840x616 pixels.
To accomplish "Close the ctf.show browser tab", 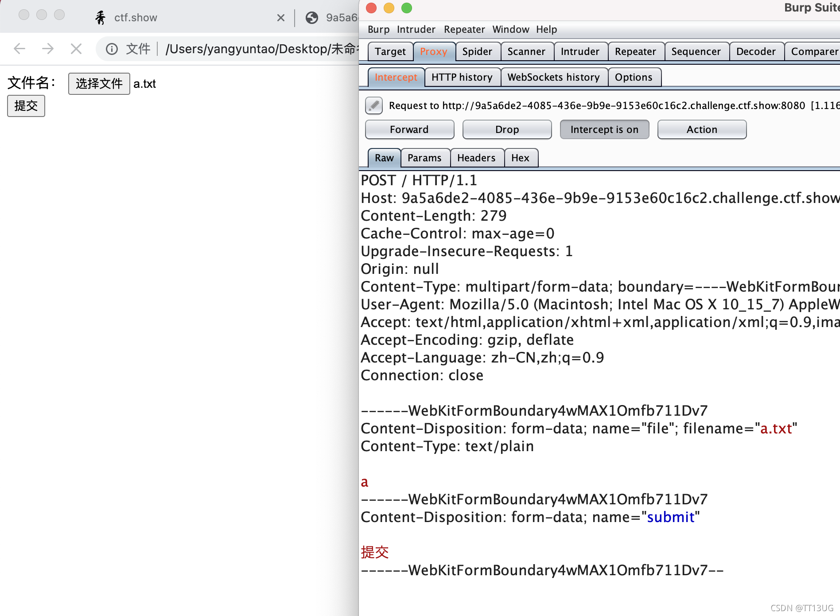I will [x=280, y=18].
